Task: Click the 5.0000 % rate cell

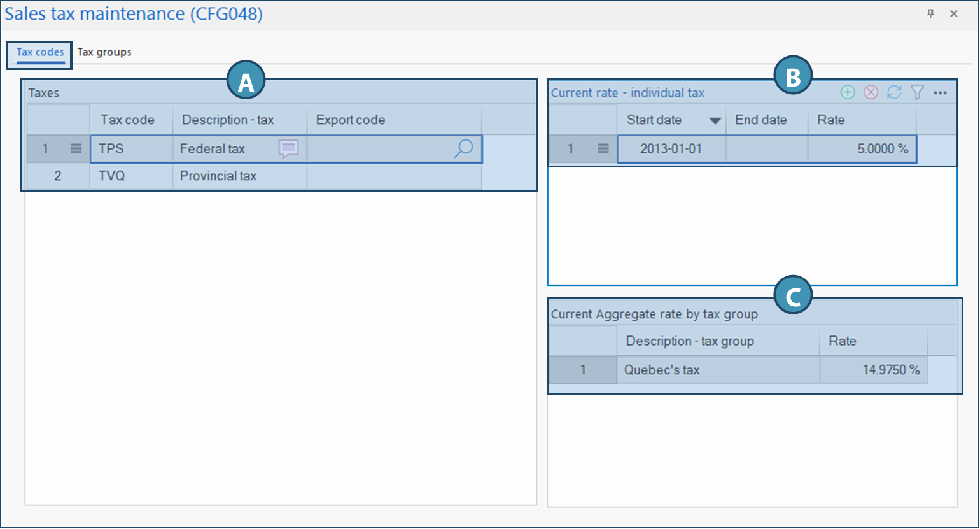Action: pos(862,149)
